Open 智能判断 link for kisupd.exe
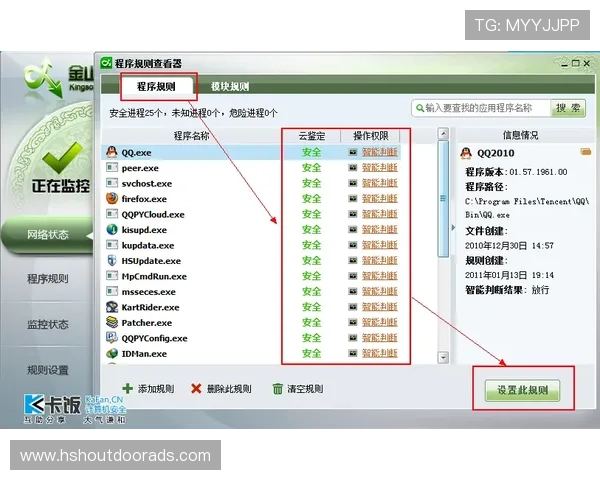 click(380, 229)
